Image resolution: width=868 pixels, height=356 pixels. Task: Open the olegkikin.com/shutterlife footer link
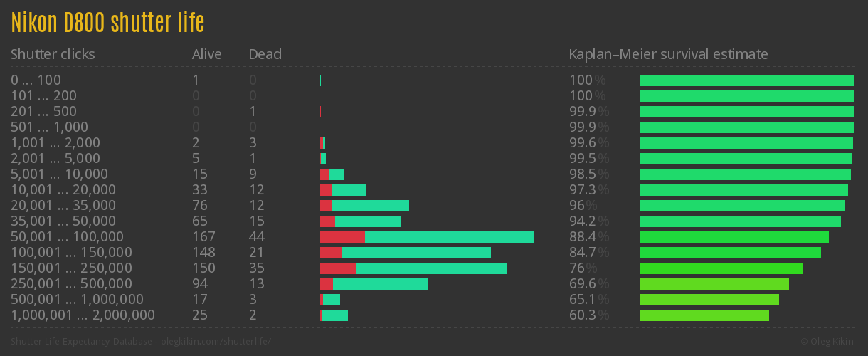coord(216,342)
